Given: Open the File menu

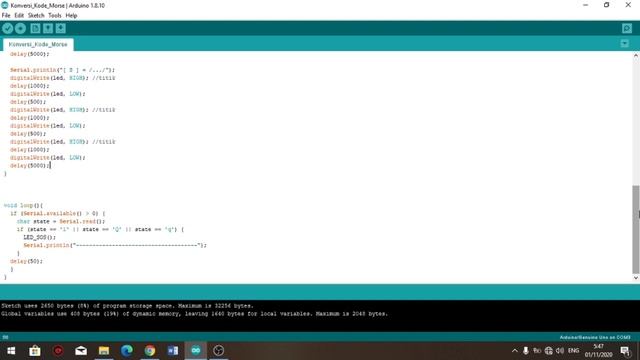Looking at the screenshot, I should click(6, 16).
